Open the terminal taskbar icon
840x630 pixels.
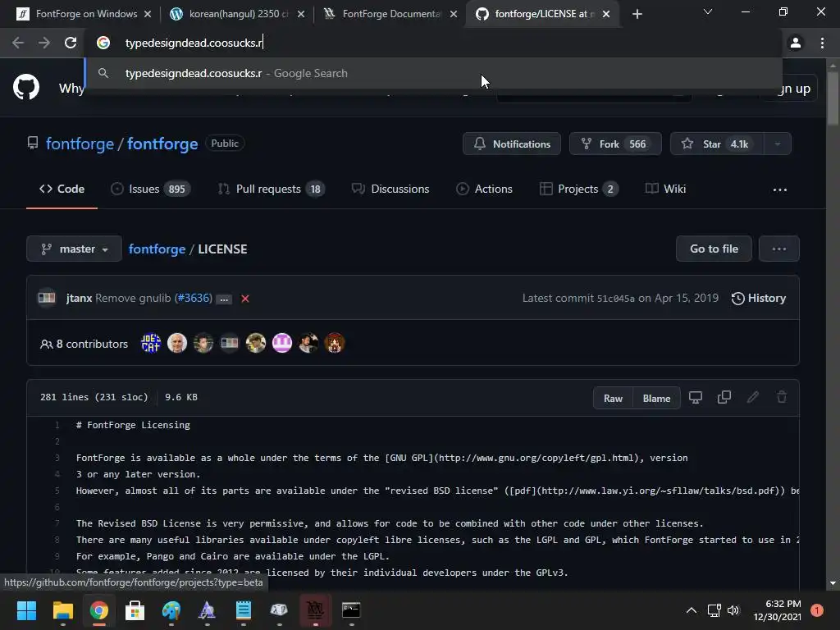tap(351, 610)
